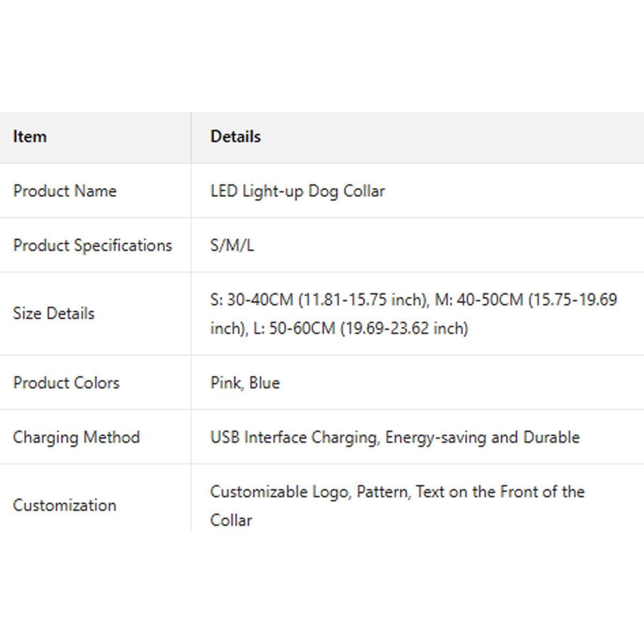Click the Energy-saving and Durable text

pyautogui.click(x=482, y=437)
